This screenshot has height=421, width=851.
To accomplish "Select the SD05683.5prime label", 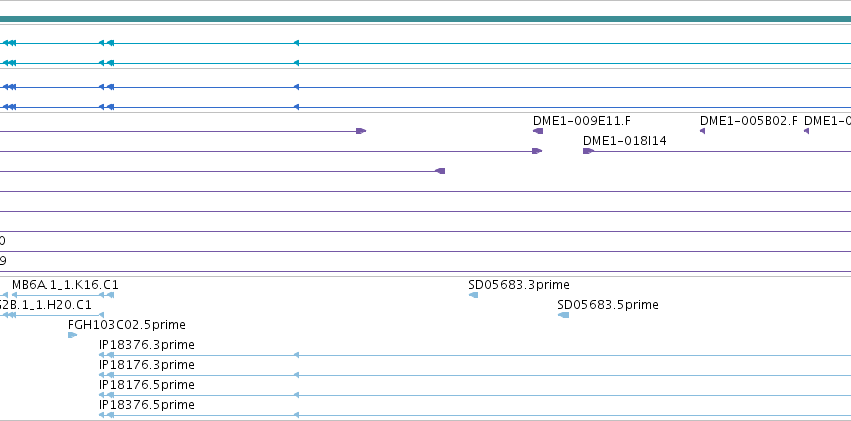I will tap(608, 305).
